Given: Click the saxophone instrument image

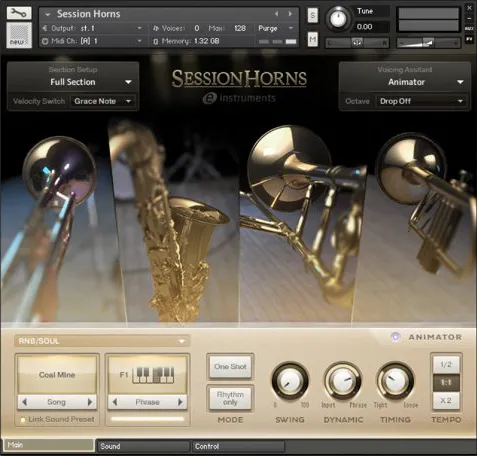Looking at the screenshot, I should [177, 222].
